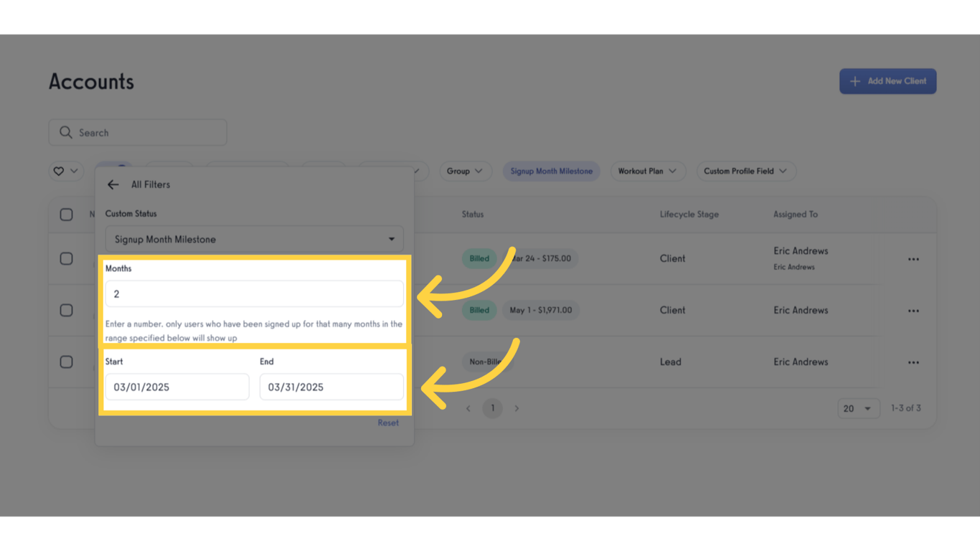Screen dimensions: 980x551
Task: Select the Signup Month Milestone filter chip
Action: 551,171
